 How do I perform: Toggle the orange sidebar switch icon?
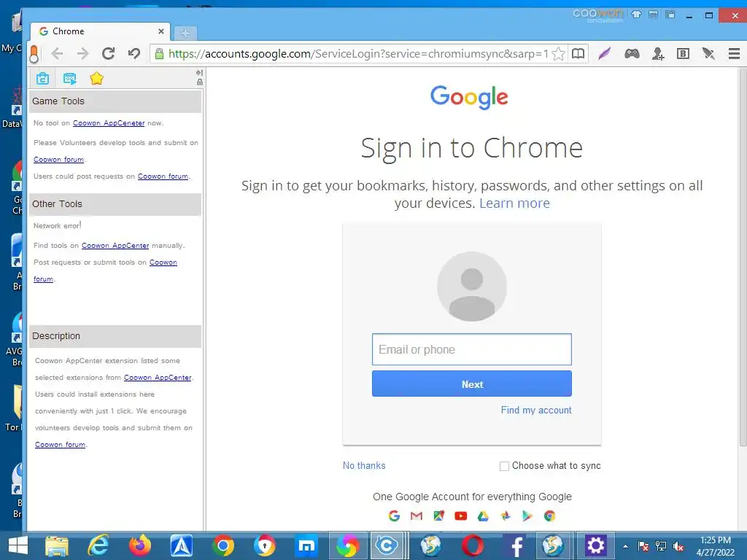pyautogui.click(x=34, y=54)
